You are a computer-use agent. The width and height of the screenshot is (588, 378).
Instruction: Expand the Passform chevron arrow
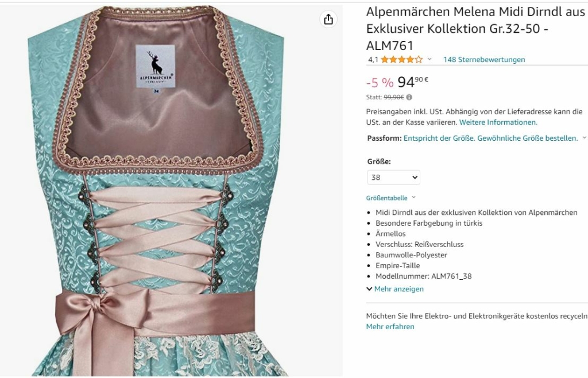pyautogui.click(x=584, y=138)
